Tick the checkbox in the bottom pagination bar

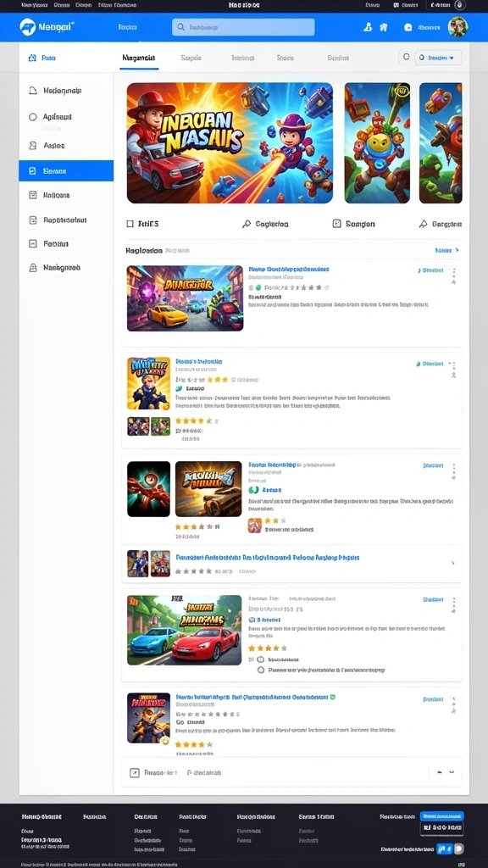coord(135,772)
